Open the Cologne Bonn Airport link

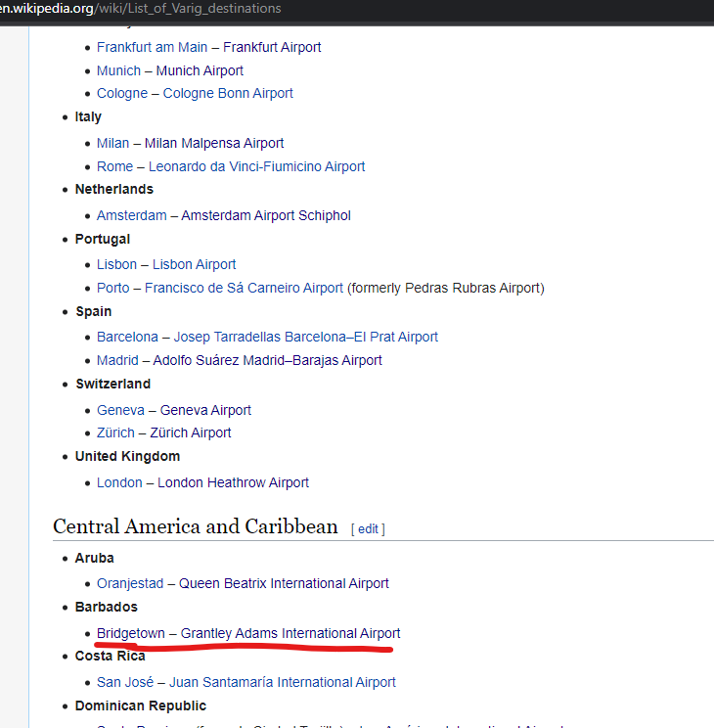[228, 93]
